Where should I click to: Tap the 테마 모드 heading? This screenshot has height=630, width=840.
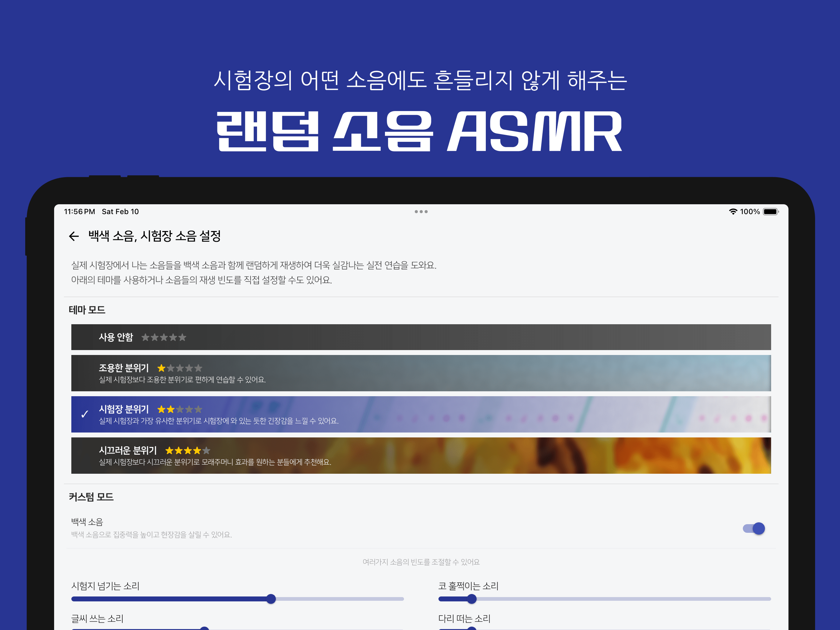pos(87,310)
